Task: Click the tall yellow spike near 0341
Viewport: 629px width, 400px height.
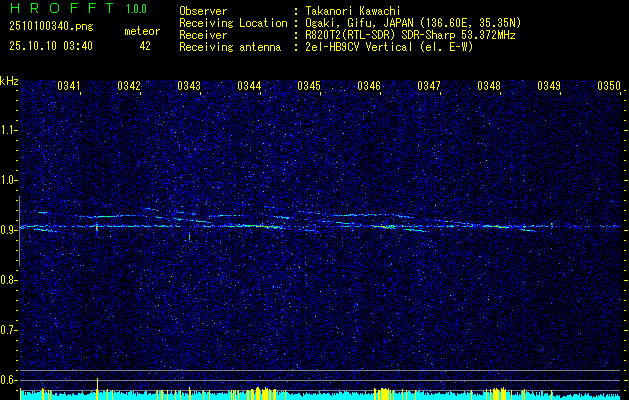Action: (97, 388)
